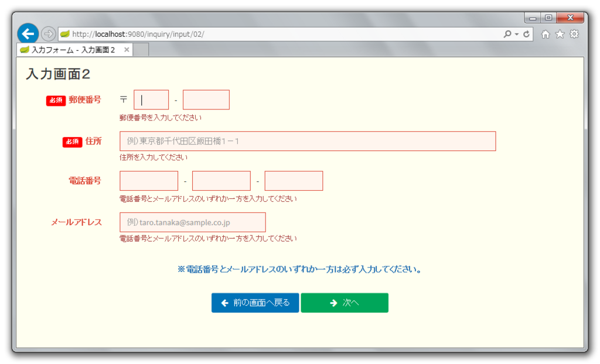Open a new blank tab

[141, 50]
